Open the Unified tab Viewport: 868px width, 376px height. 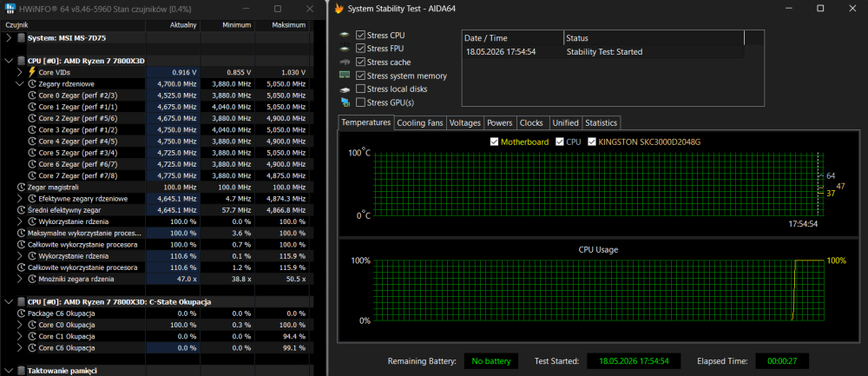click(565, 123)
